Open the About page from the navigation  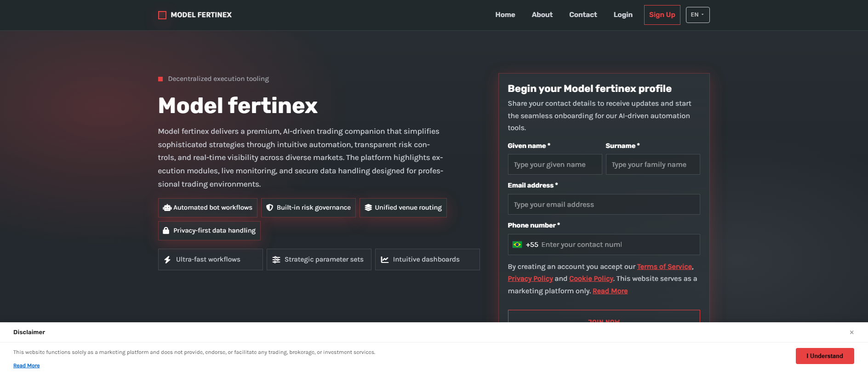pyautogui.click(x=542, y=15)
